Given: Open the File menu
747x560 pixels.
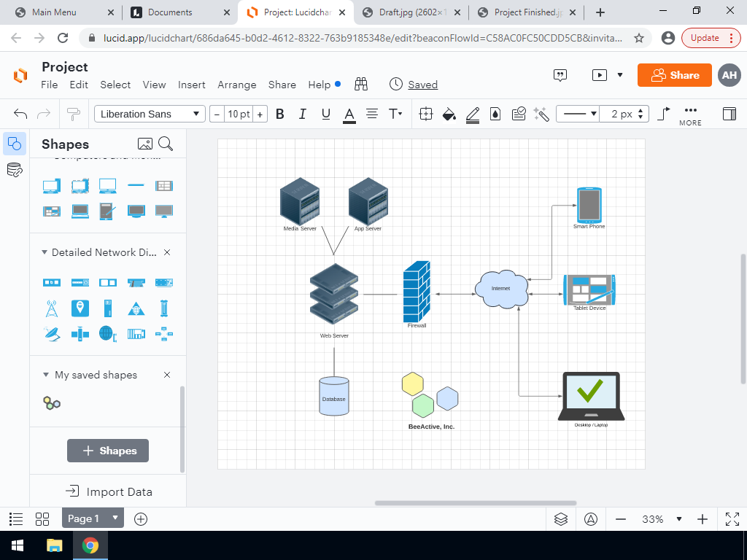Looking at the screenshot, I should pos(50,85).
